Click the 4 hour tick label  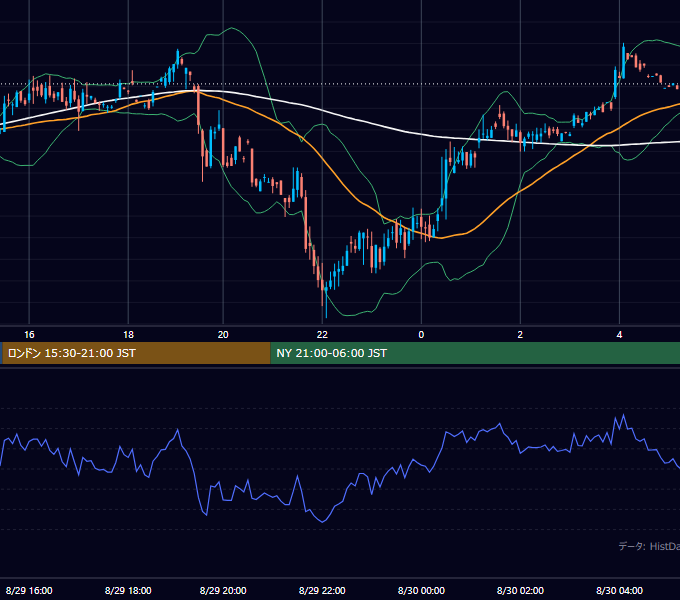pyautogui.click(x=619, y=335)
